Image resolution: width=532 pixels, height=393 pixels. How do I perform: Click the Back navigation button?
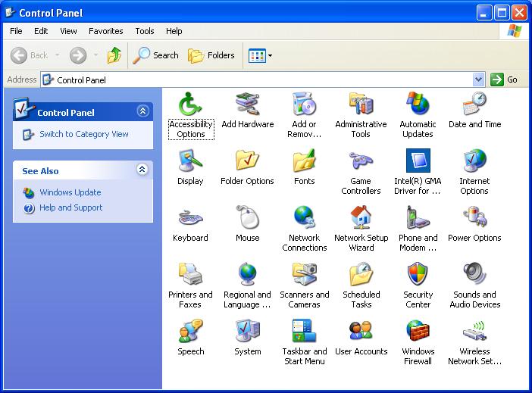click(29, 55)
